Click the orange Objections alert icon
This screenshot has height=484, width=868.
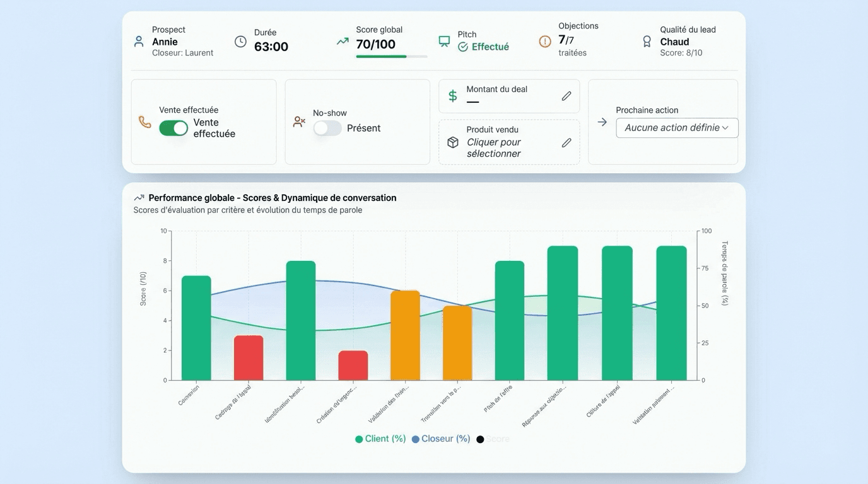545,40
